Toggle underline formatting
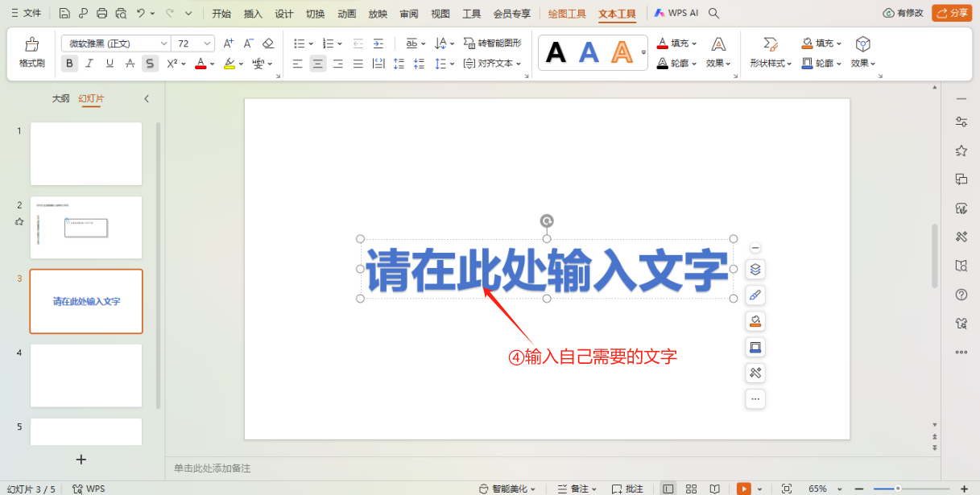Viewport: 980px width, 495px height. pyautogui.click(x=110, y=64)
